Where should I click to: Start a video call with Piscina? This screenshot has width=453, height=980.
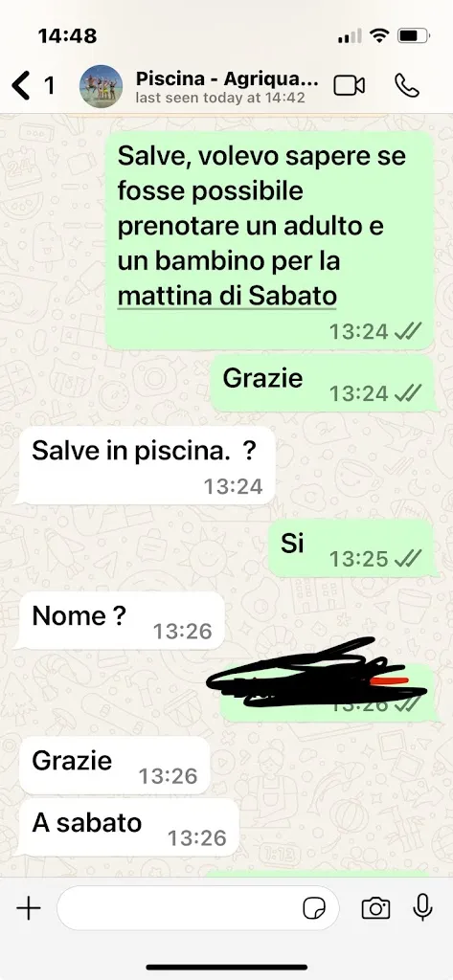pyautogui.click(x=350, y=85)
